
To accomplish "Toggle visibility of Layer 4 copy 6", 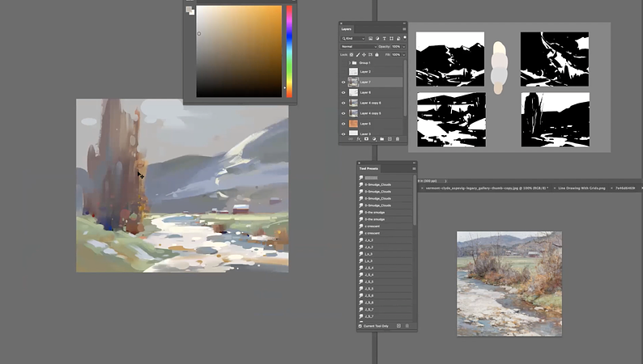I will (x=343, y=104).
